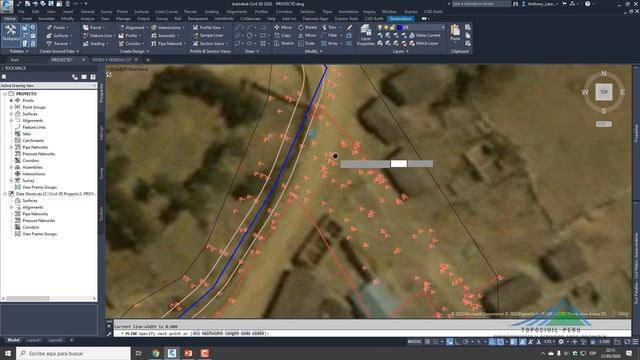The width and height of the screenshot is (640, 360).
Task: Select the PROYECTO drawing file tab
Action: [x=62, y=60]
